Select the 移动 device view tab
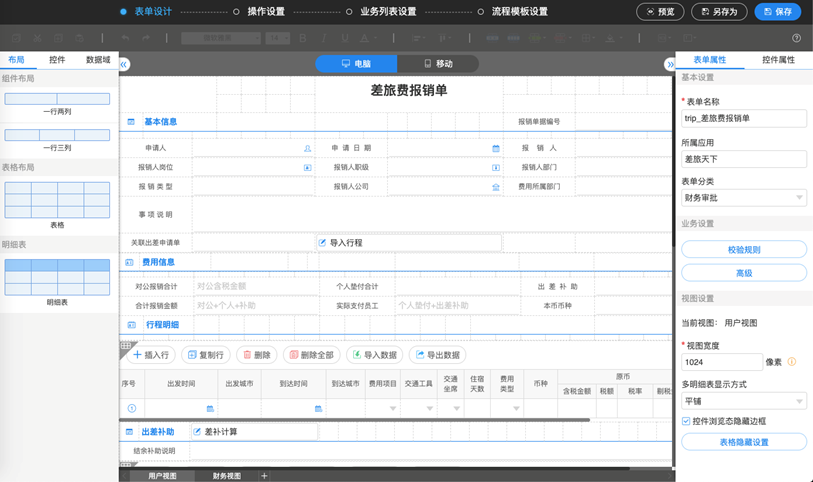The width and height of the screenshot is (813, 482). [438, 64]
